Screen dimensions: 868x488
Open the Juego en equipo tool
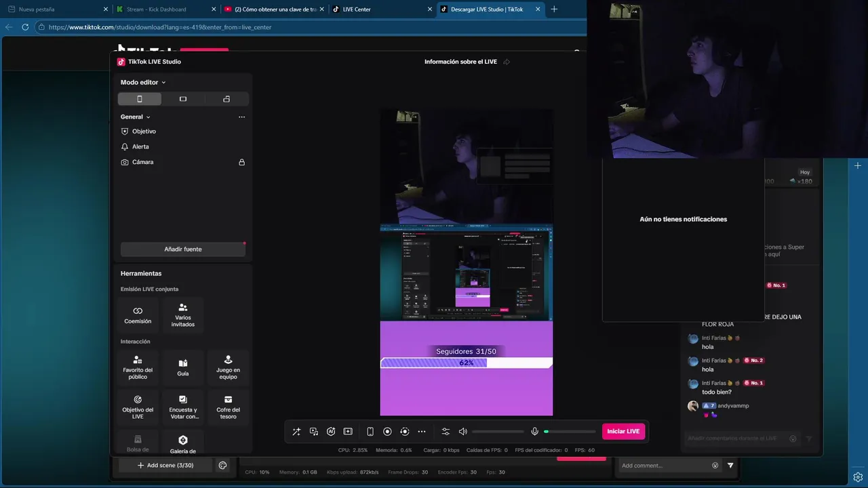(228, 367)
